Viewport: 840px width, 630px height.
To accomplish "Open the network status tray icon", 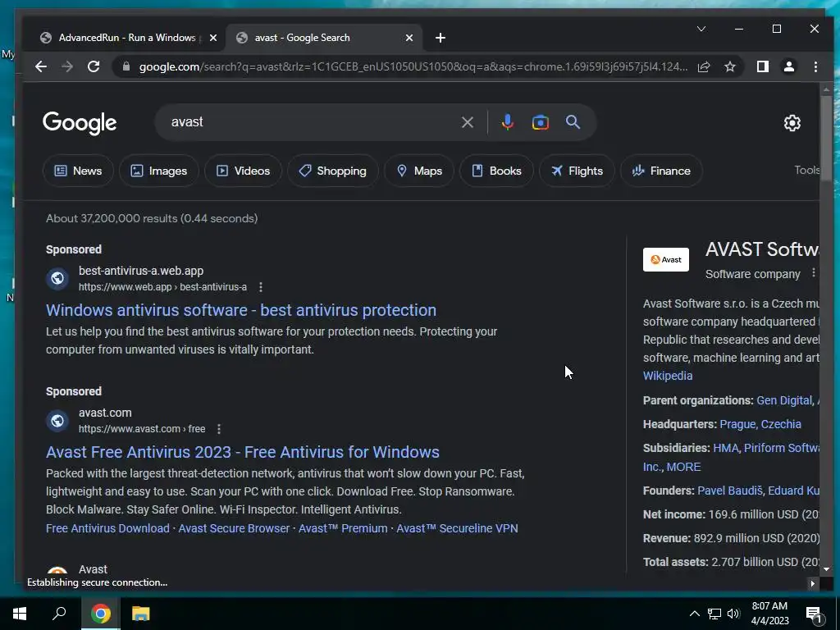I will 714,614.
